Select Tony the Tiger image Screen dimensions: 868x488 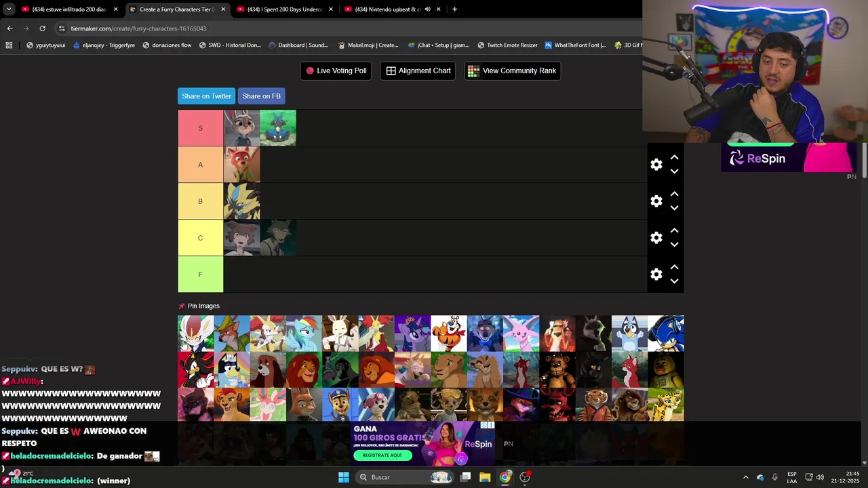tap(449, 333)
